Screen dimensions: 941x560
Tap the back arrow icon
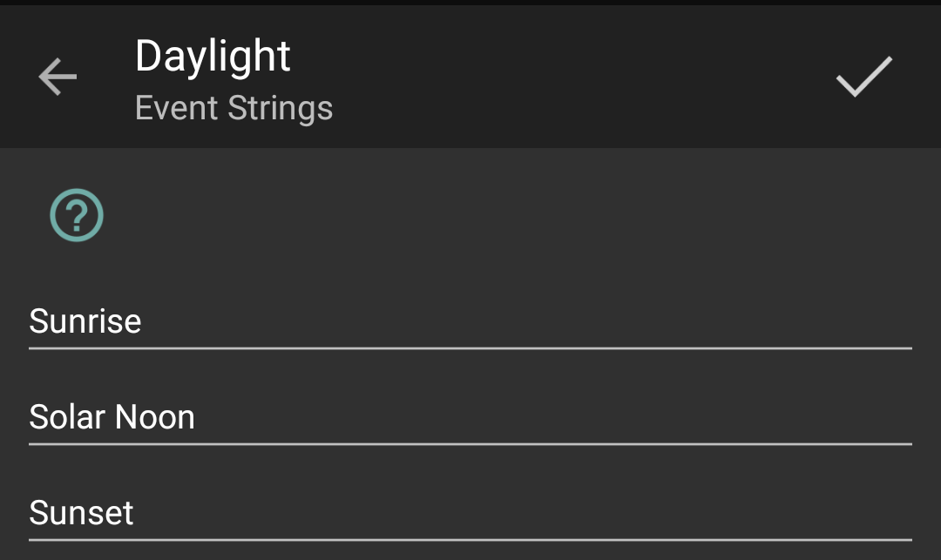pos(58,78)
